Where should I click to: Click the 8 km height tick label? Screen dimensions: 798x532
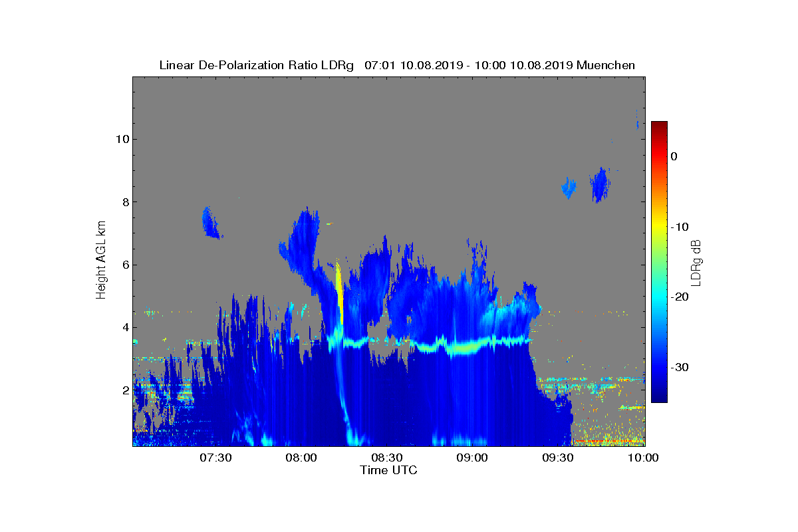coord(124,202)
